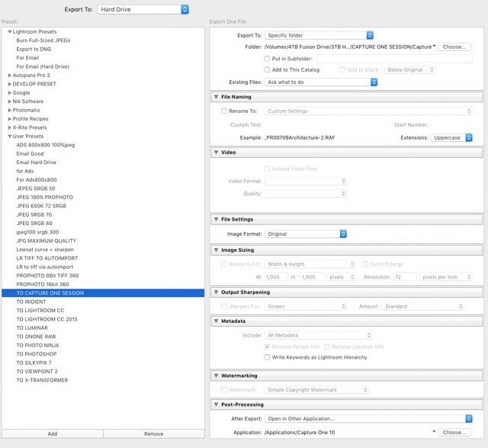Enable the Put in Subfolder checkbox
The width and height of the screenshot is (488, 448).
pos(267,58)
